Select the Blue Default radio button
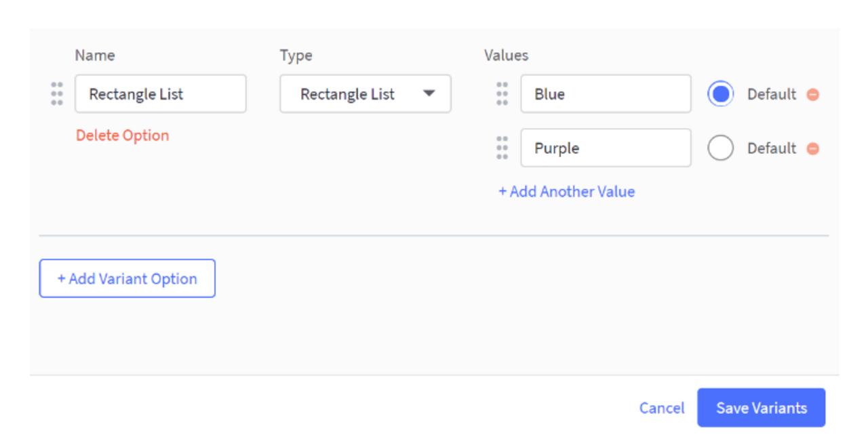Image resolution: width=868 pixels, height=441 pixels. point(720,94)
